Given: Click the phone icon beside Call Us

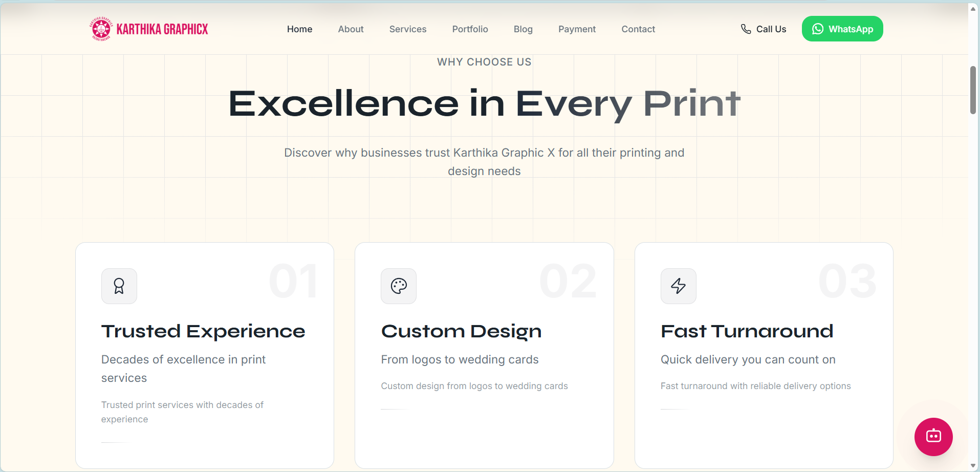Looking at the screenshot, I should pyautogui.click(x=746, y=29).
